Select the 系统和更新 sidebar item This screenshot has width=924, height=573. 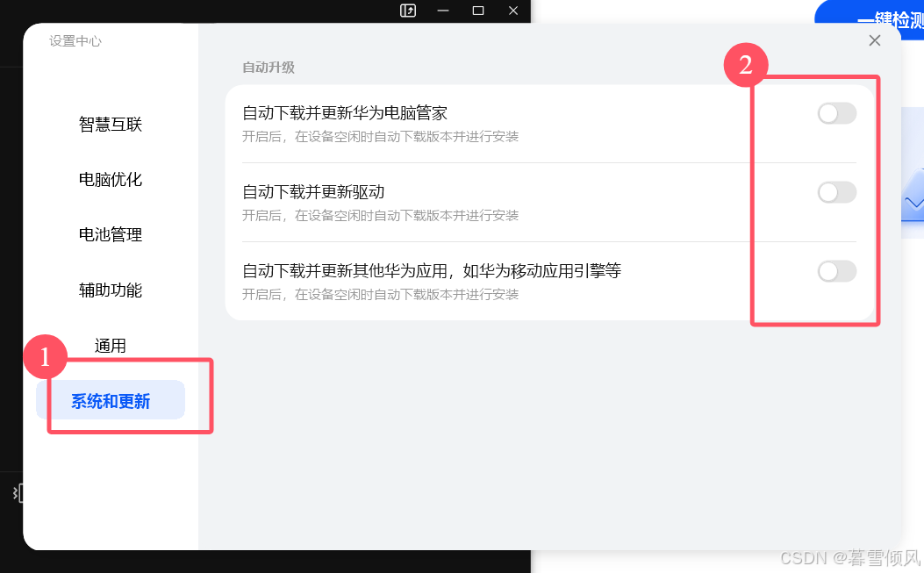111,400
